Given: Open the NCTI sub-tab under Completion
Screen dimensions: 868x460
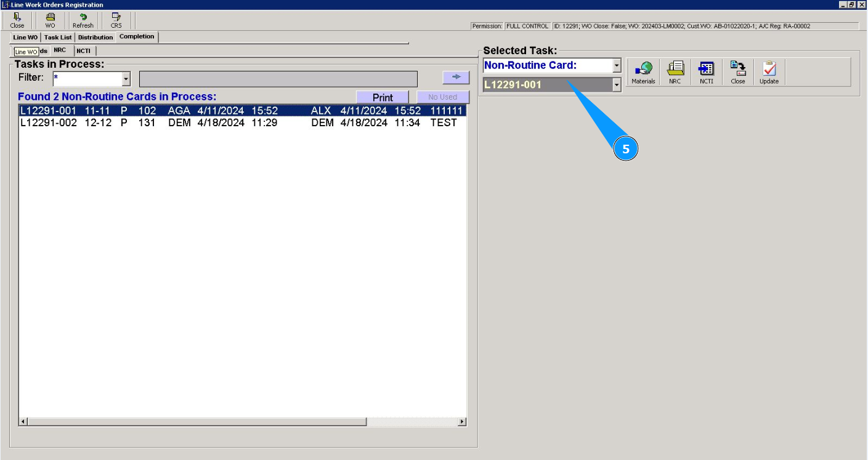Looking at the screenshot, I should (84, 50).
